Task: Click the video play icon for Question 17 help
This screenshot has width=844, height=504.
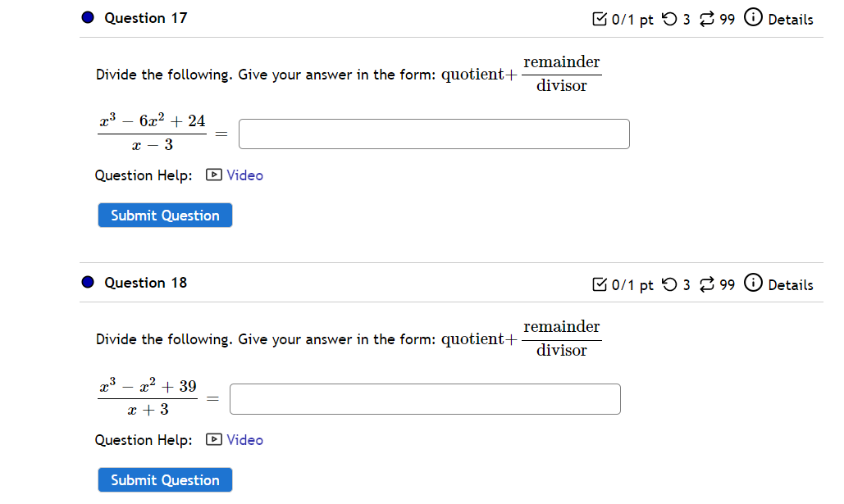Action: (212, 175)
